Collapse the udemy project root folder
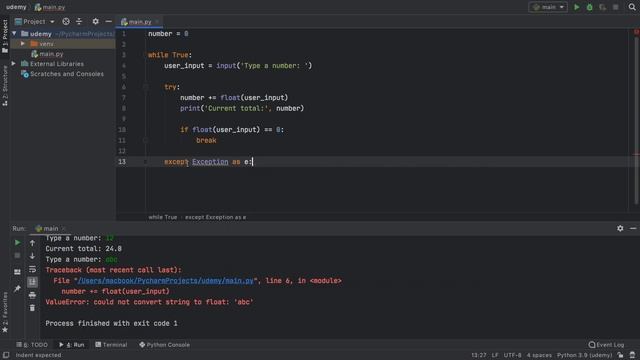The height and width of the screenshot is (360, 640). pos(14,33)
